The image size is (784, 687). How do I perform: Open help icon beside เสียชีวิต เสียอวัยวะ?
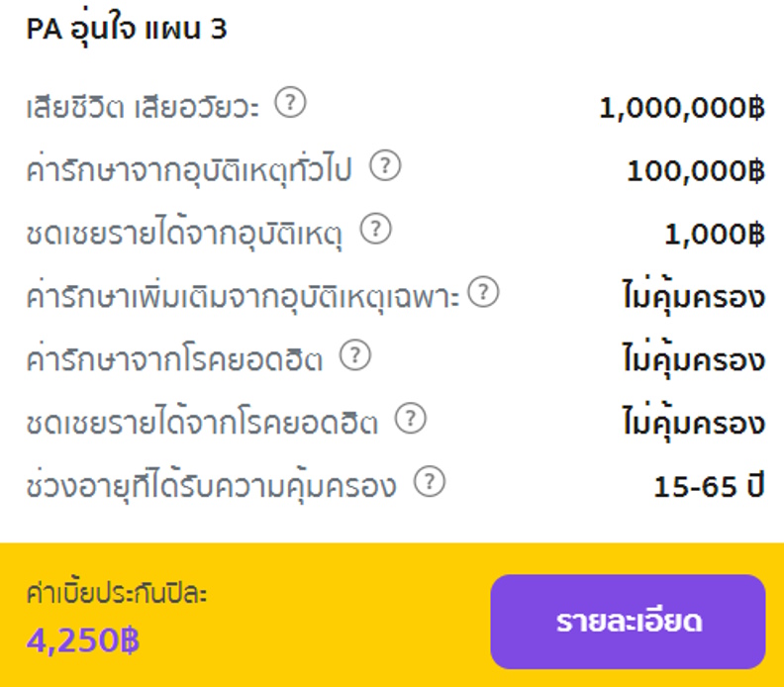click(290, 103)
